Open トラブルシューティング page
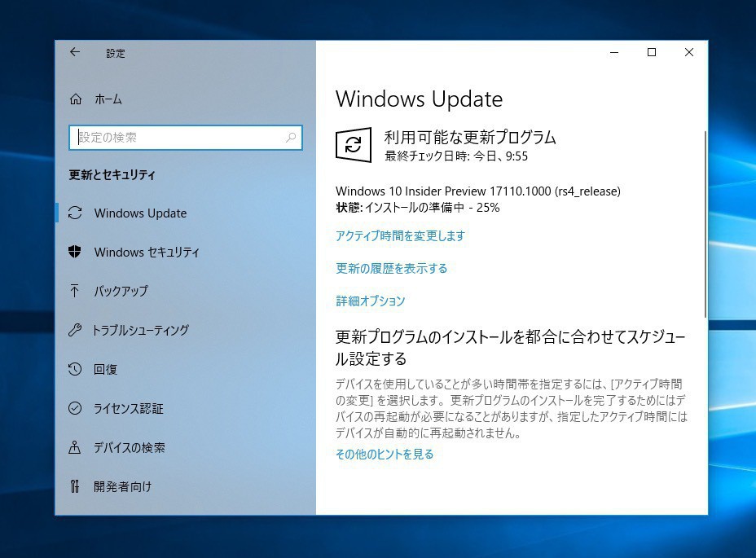Image resolution: width=756 pixels, height=558 pixels. [140, 330]
